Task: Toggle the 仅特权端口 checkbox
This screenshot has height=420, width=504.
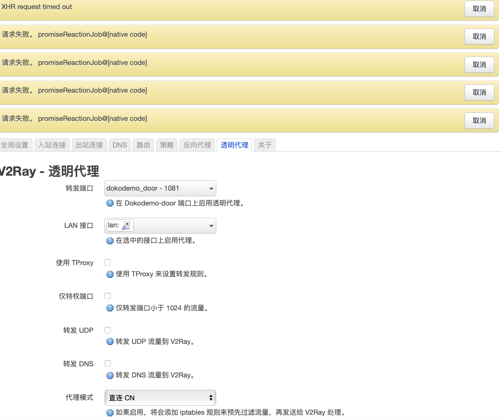Action: [108, 296]
